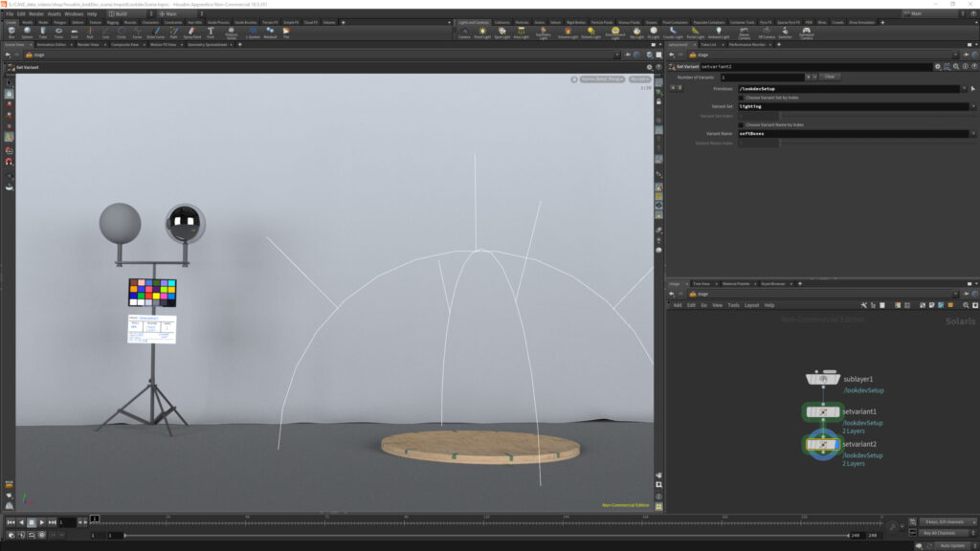
Task: Click the gear icon in the Set Variant header
Action: tap(936, 68)
